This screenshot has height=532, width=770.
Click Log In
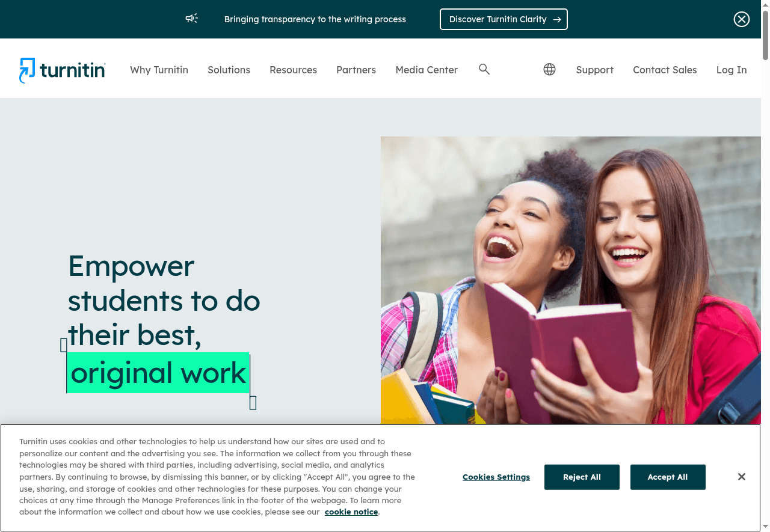tap(731, 70)
